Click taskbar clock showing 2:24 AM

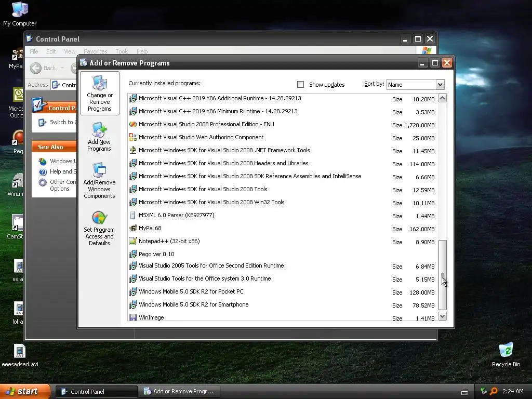click(513, 391)
